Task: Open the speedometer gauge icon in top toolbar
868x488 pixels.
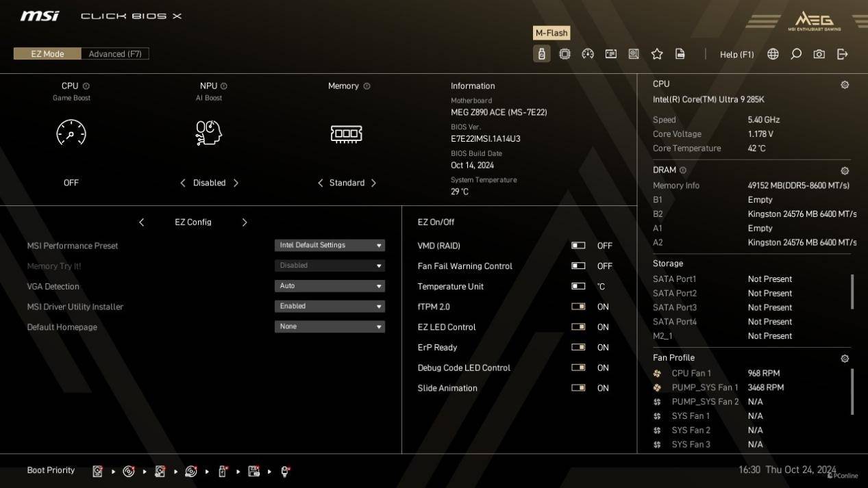Action: [x=588, y=54]
